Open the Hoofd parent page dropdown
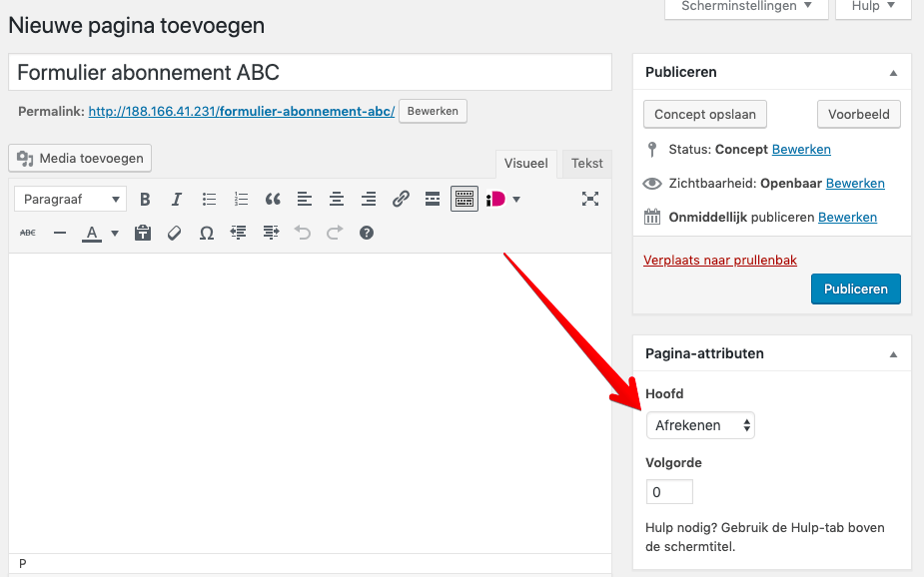 pos(700,425)
